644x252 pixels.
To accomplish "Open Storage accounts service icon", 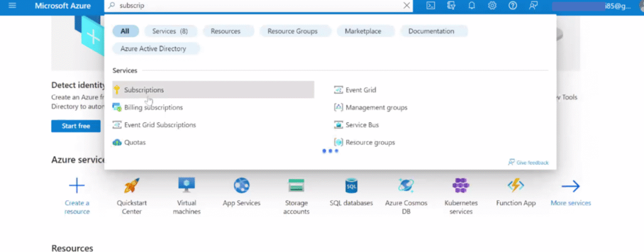I will 296,186.
